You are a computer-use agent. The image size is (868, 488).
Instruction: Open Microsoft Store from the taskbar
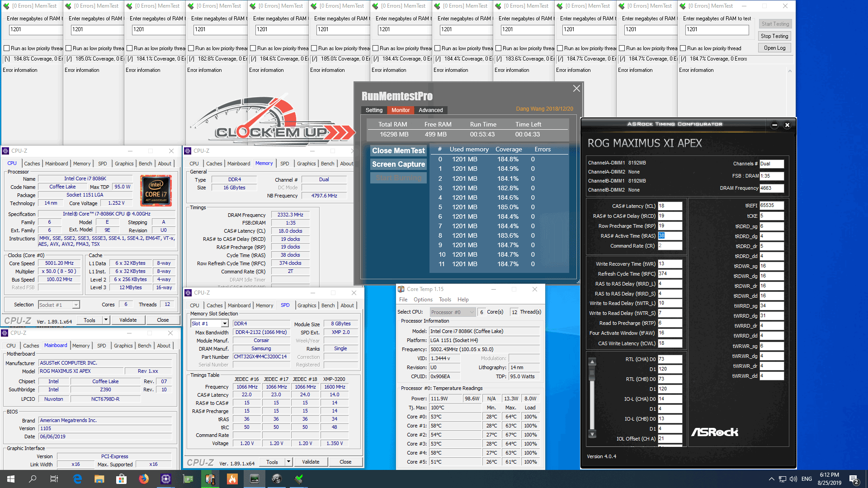(x=121, y=479)
